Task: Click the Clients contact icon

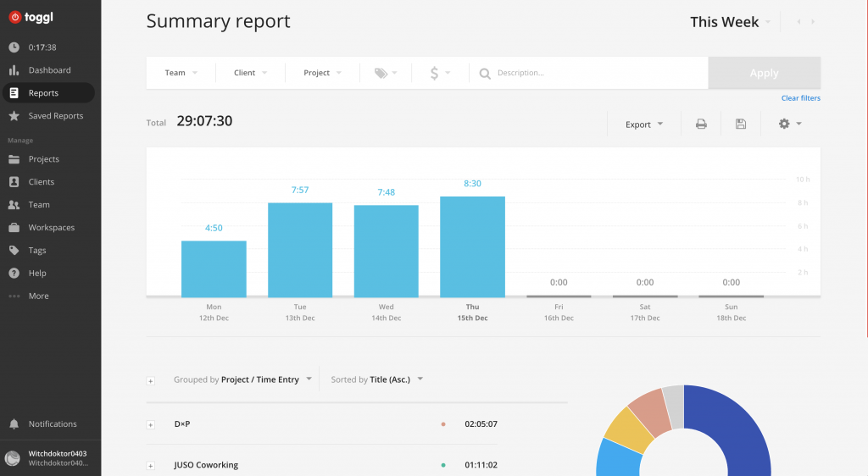Action: [x=14, y=182]
